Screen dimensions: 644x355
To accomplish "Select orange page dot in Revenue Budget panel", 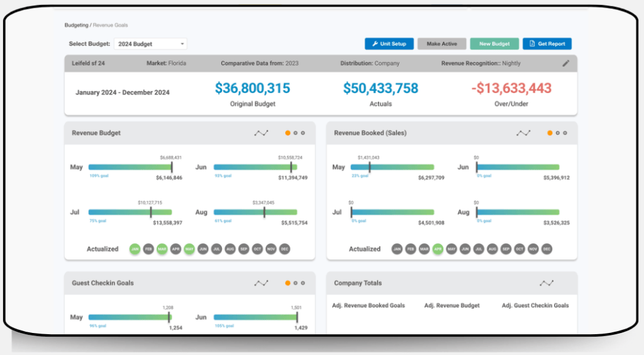I will (x=287, y=133).
